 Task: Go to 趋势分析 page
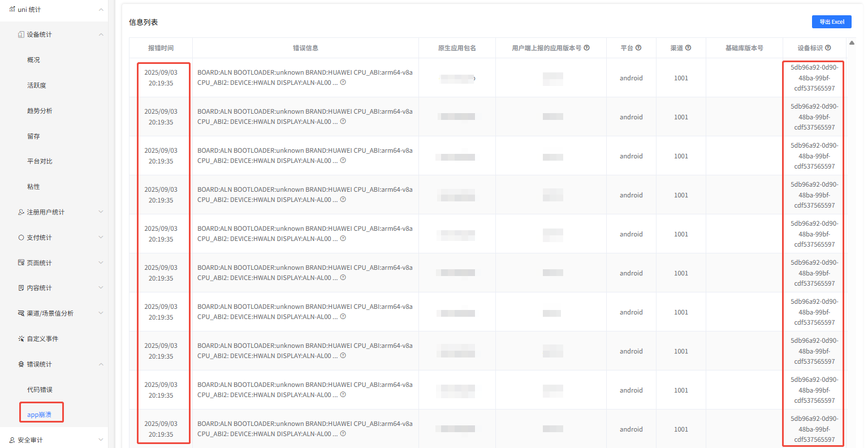tap(40, 111)
